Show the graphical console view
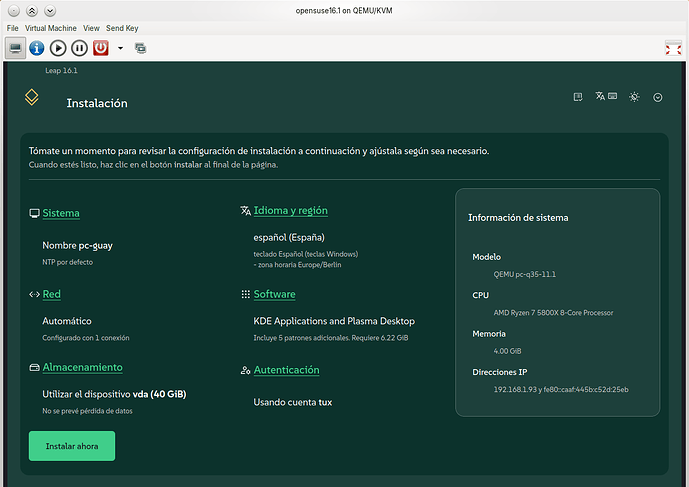The height and width of the screenshot is (487, 689). tap(15, 48)
